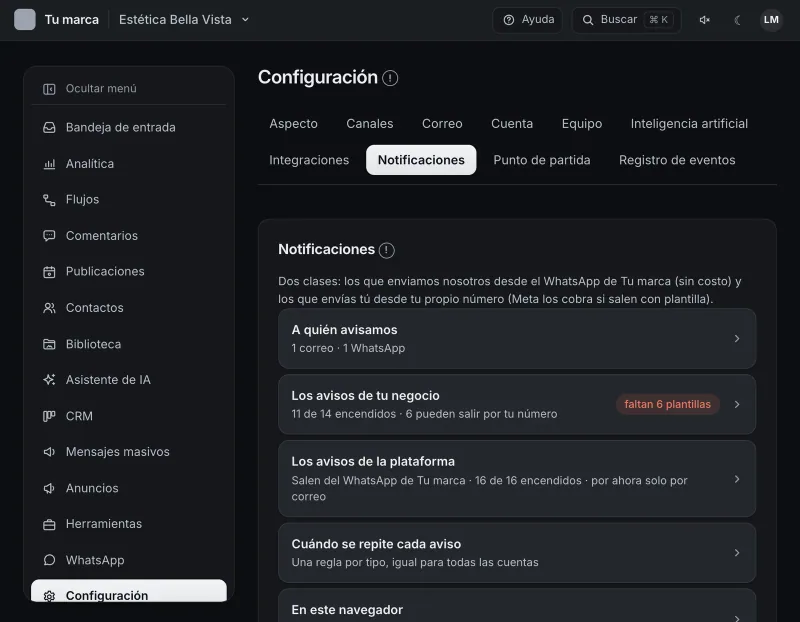Go to Asistente de IA in sidebar

[x=129, y=380]
